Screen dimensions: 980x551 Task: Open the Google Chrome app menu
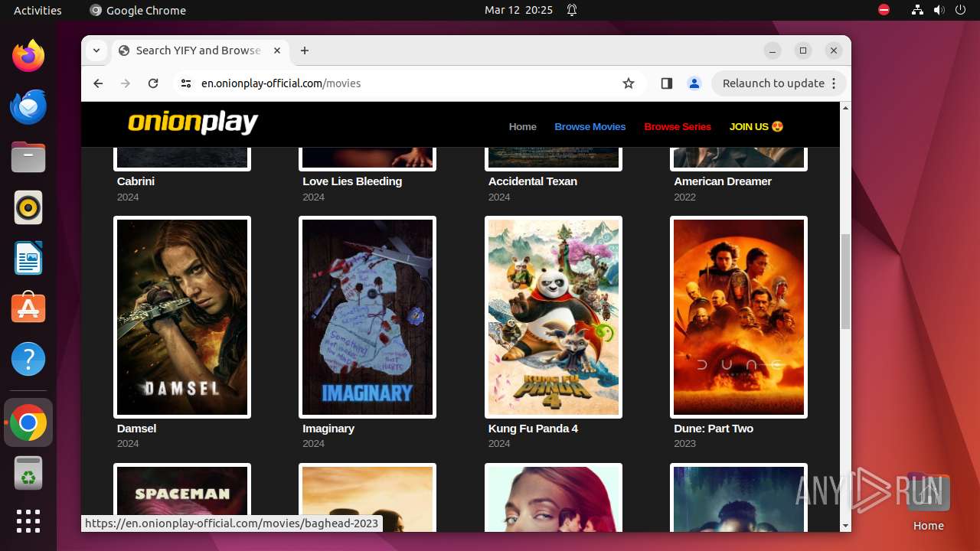point(138,10)
